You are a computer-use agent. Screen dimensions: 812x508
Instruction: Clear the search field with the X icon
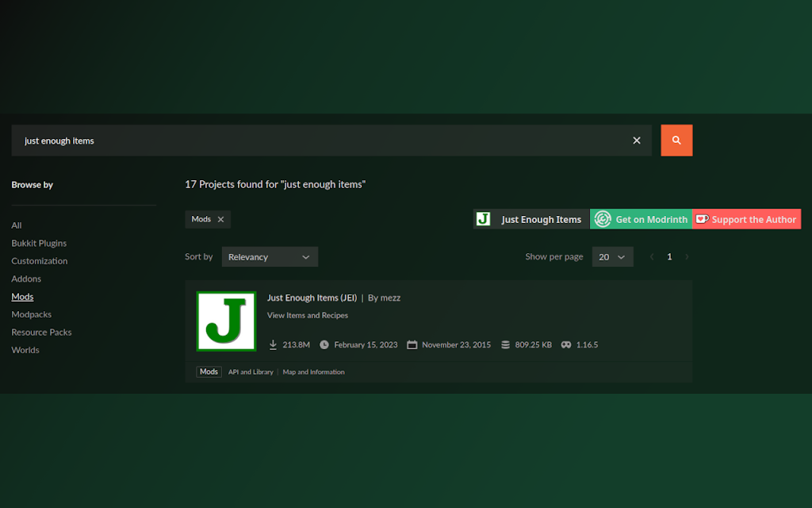[637, 140]
